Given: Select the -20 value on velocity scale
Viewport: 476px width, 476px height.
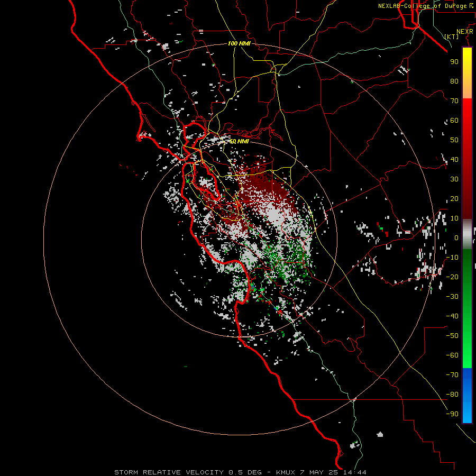Looking at the screenshot, I should coord(452,277).
